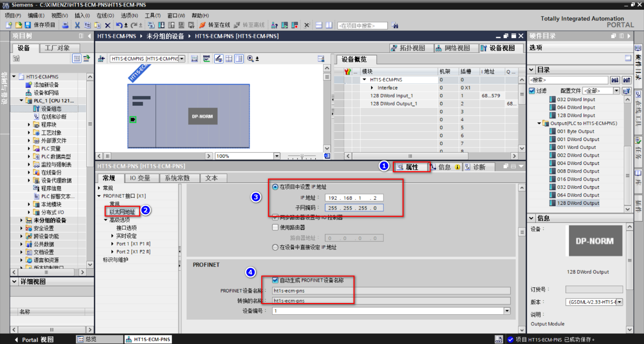Switch to the 网络视图 tab

coord(454,48)
